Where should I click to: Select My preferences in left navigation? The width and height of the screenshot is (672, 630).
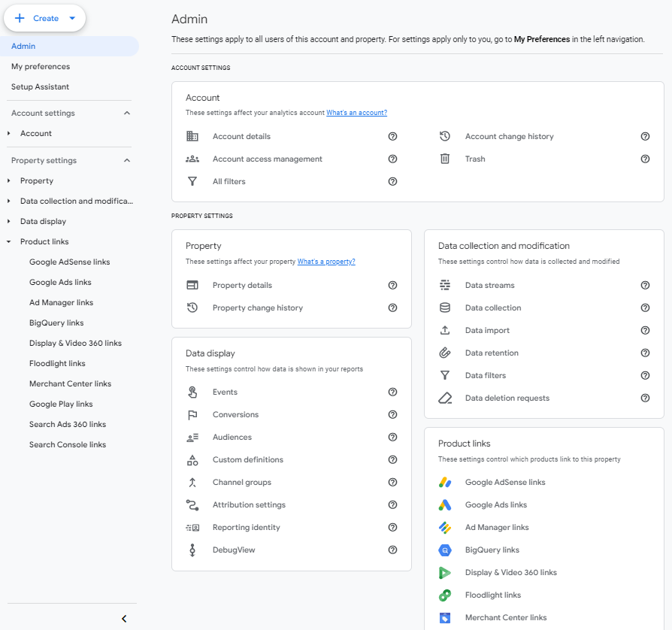(x=41, y=66)
